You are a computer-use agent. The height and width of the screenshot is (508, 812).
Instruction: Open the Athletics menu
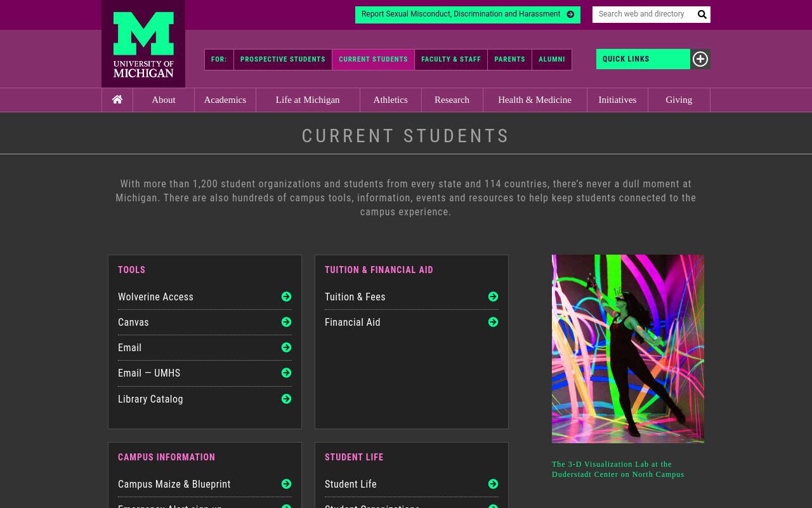[x=391, y=100]
